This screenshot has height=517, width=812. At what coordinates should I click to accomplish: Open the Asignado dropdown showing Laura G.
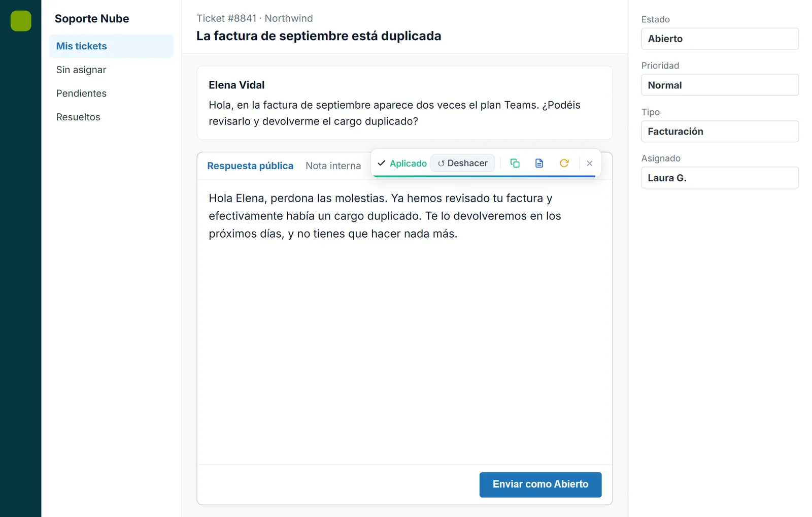(x=720, y=178)
